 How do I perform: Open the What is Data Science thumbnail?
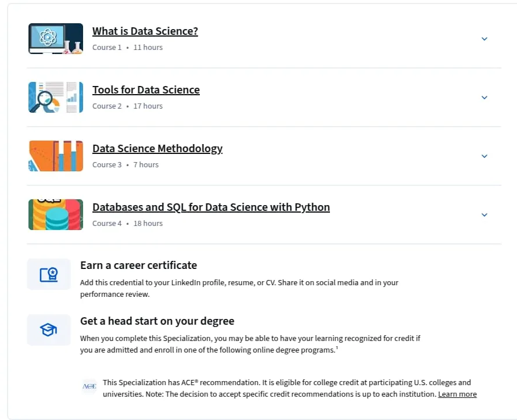click(x=56, y=38)
